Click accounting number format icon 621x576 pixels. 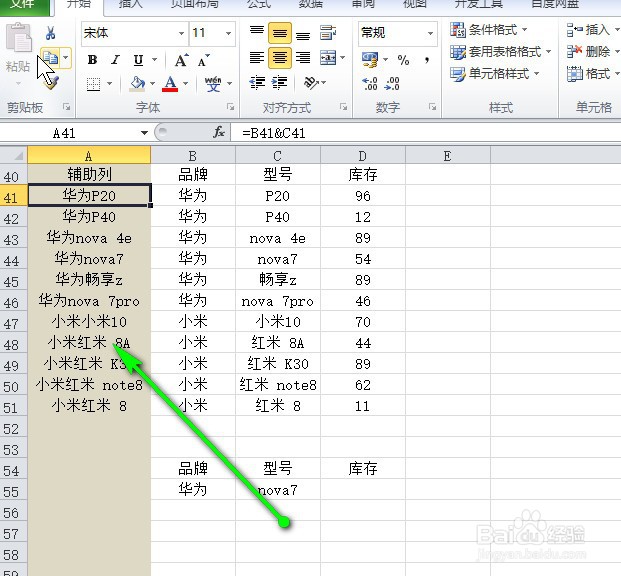[x=370, y=59]
